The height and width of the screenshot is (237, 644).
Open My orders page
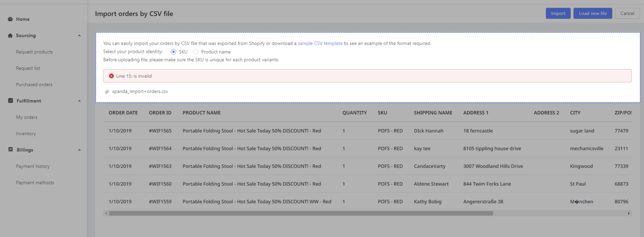coord(27,117)
